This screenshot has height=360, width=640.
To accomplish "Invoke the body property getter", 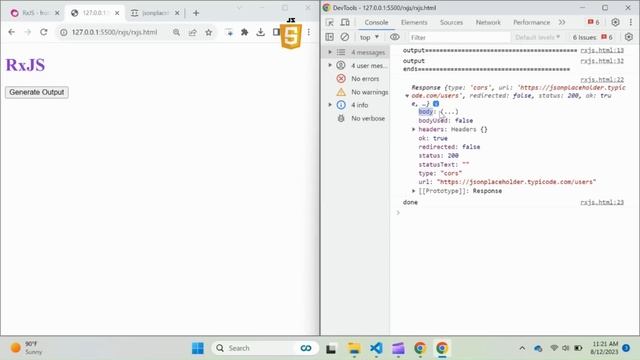I will click(449, 112).
